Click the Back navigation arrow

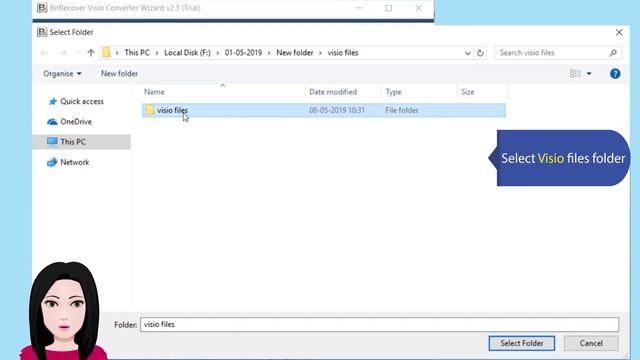pos(44,53)
